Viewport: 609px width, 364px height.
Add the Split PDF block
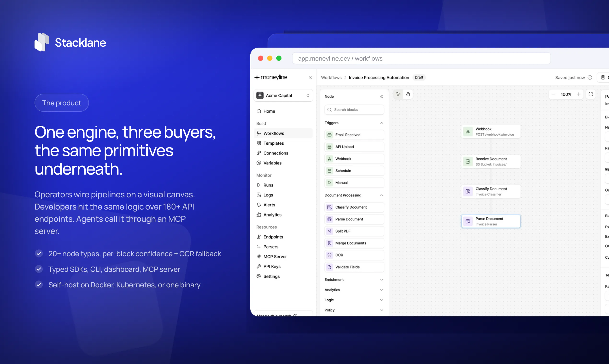[354, 231]
